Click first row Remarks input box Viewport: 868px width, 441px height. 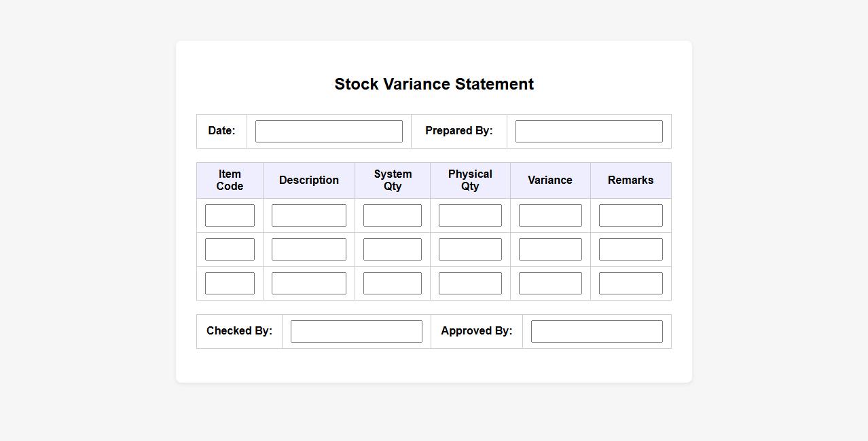pyautogui.click(x=630, y=215)
